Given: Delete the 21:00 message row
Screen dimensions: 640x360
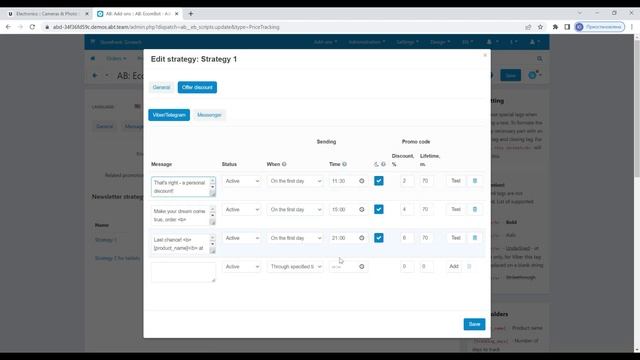Looking at the screenshot, I should click(475, 238).
